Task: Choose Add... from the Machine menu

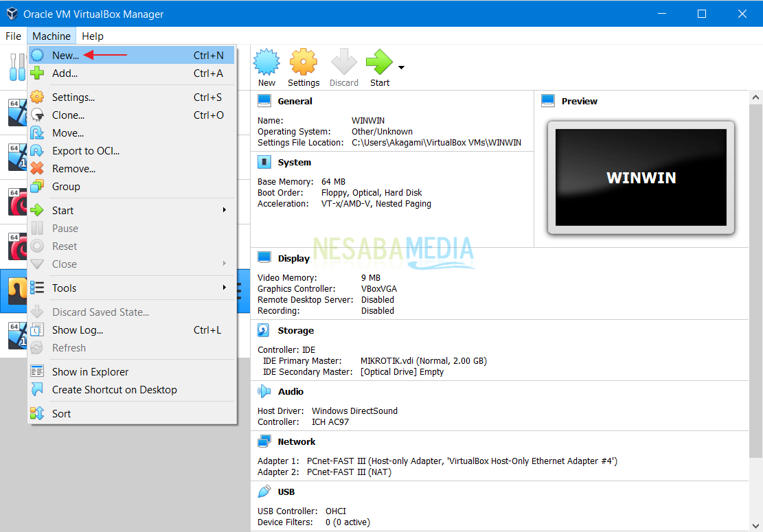Action: (x=132, y=73)
